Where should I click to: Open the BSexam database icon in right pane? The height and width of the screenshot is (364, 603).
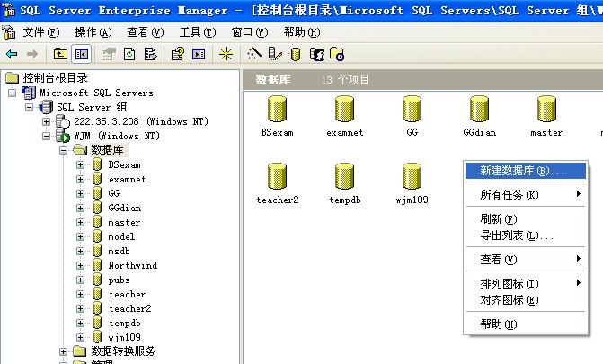click(x=277, y=116)
